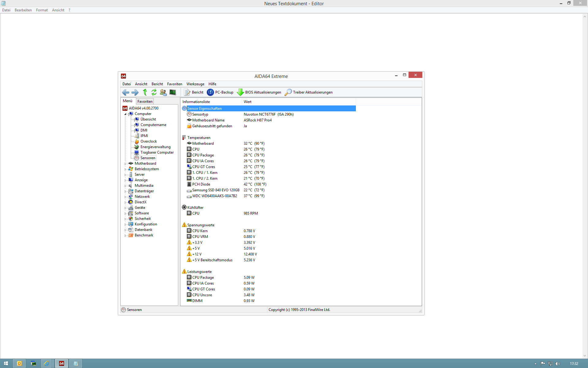Open the Werkzeuge menu
The height and width of the screenshot is (368, 588).
(195, 84)
